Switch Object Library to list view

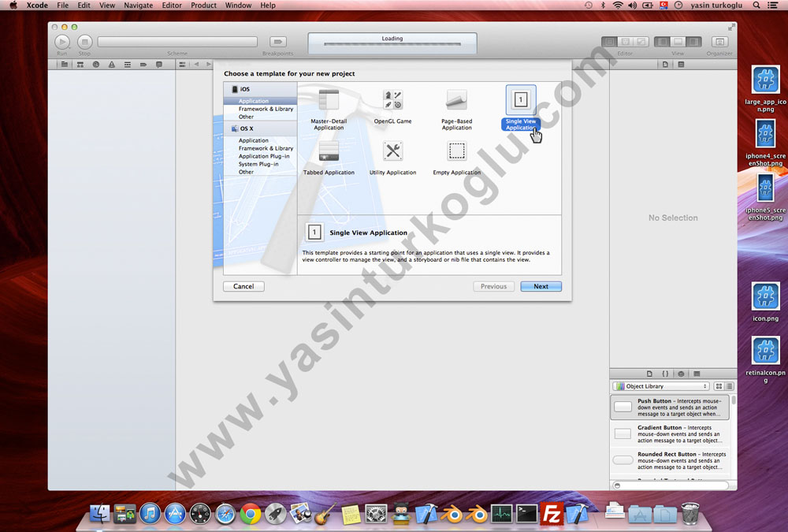tap(729, 386)
